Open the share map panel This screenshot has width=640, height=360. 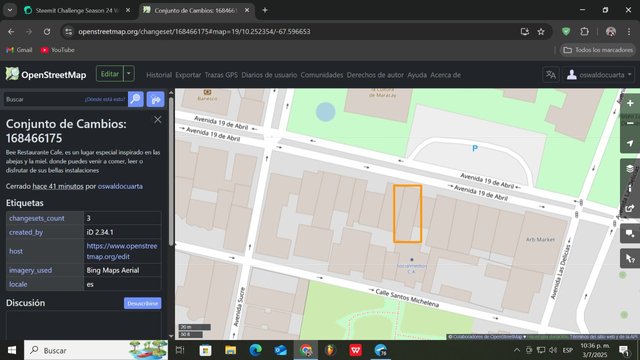[x=630, y=208]
